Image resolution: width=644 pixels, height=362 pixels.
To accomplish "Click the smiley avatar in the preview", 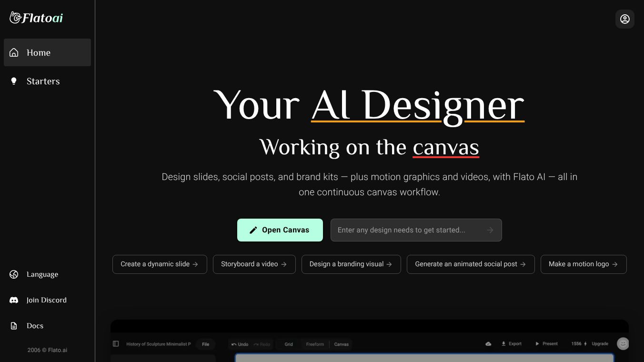I will click(623, 343).
